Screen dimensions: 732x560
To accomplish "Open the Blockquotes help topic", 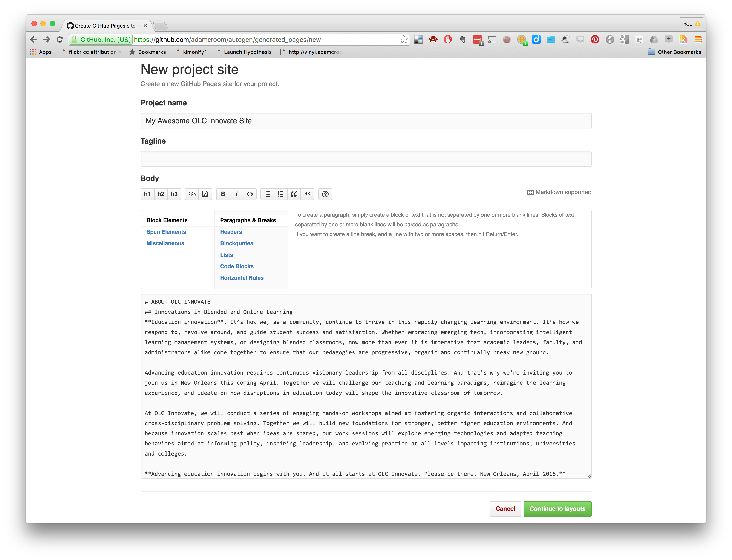I will pos(237,243).
